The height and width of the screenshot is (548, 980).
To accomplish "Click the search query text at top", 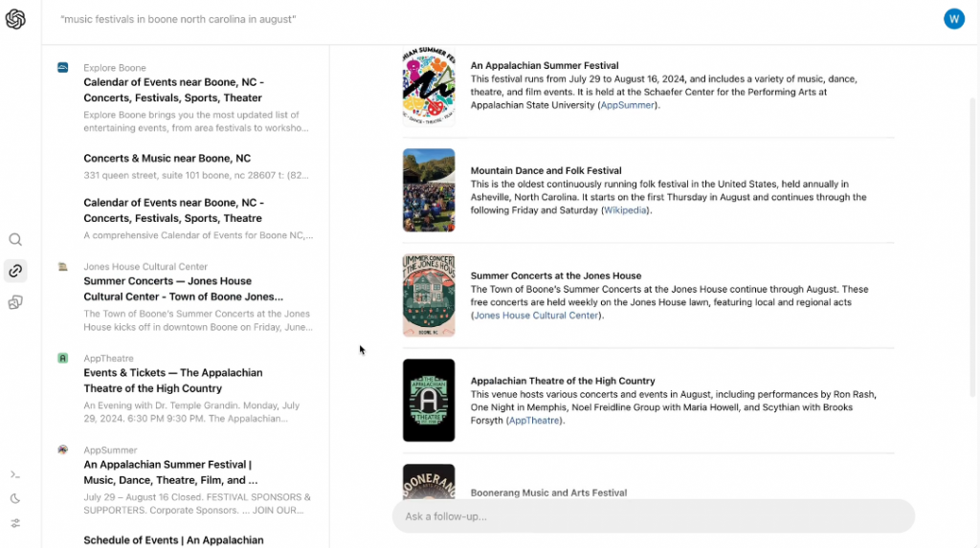I will click(178, 19).
